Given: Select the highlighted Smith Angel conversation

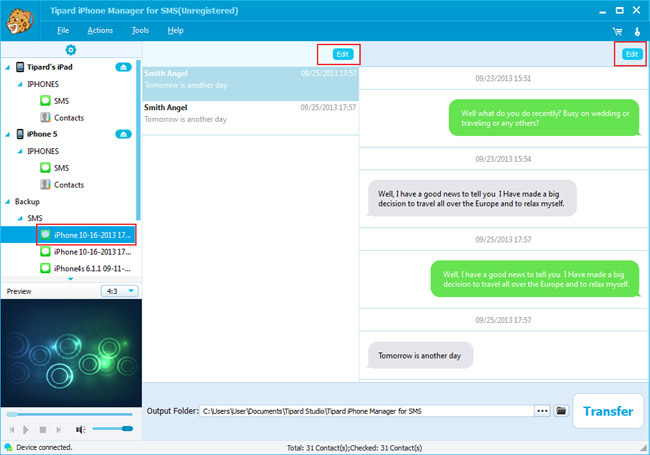Looking at the screenshot, I should pos(250,84).
